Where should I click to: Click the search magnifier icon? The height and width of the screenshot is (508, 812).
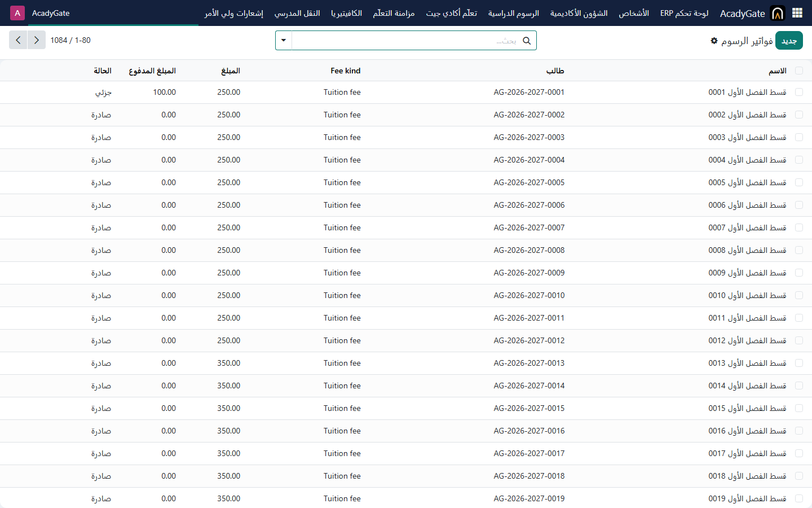(x=527, y=41)
